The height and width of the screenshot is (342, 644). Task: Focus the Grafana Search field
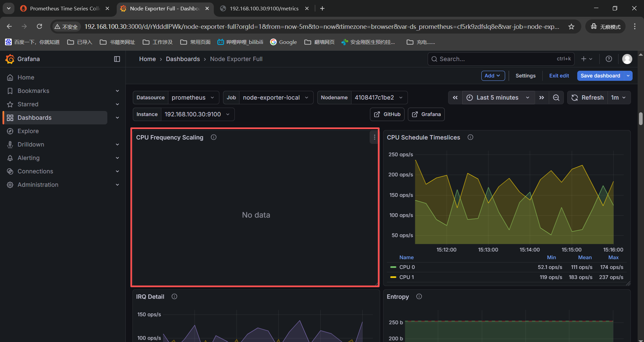501,59
